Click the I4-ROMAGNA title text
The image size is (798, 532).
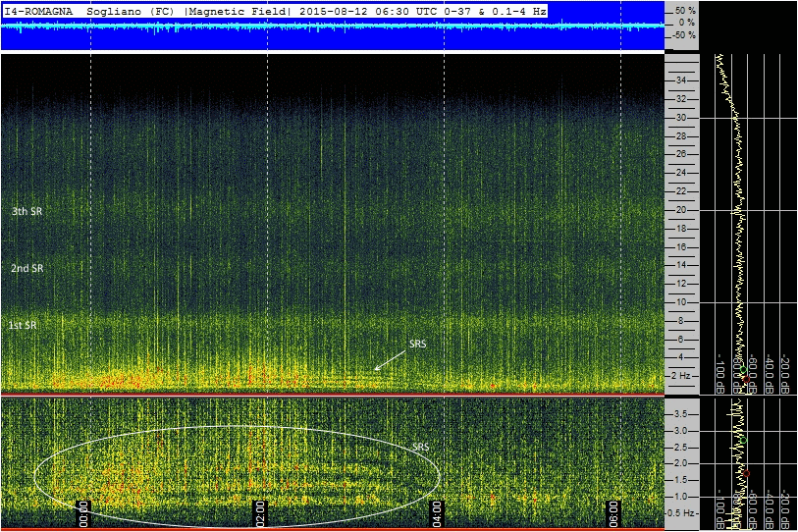coord(38,10)
